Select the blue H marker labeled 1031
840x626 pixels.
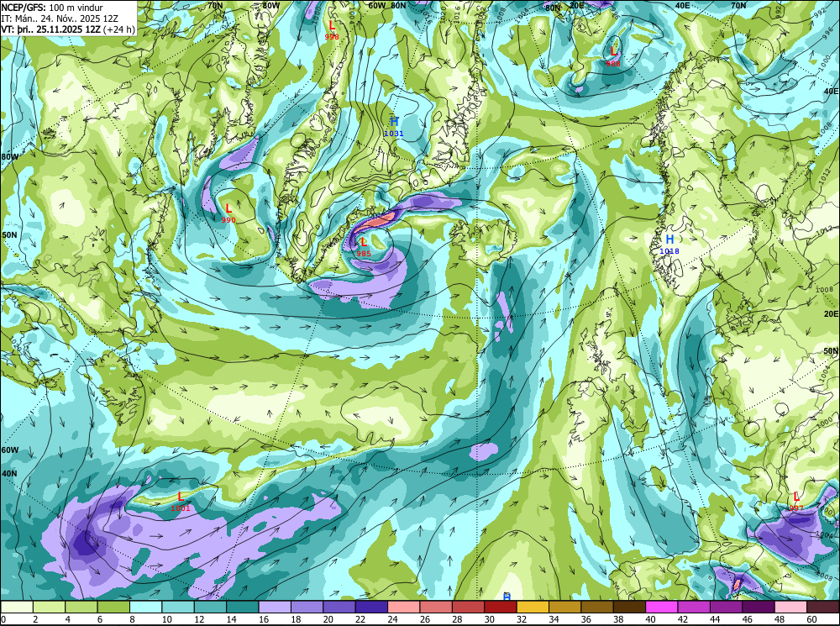394,122
